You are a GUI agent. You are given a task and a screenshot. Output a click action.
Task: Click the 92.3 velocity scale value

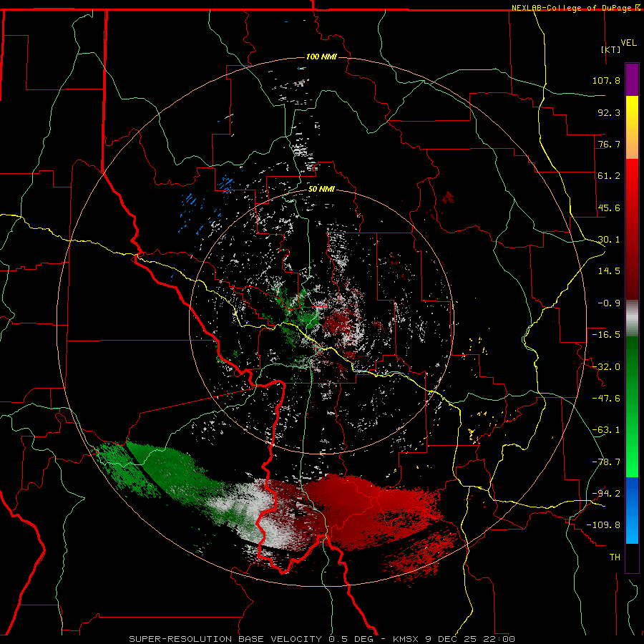pyautogui.click(x=609, y=112)
